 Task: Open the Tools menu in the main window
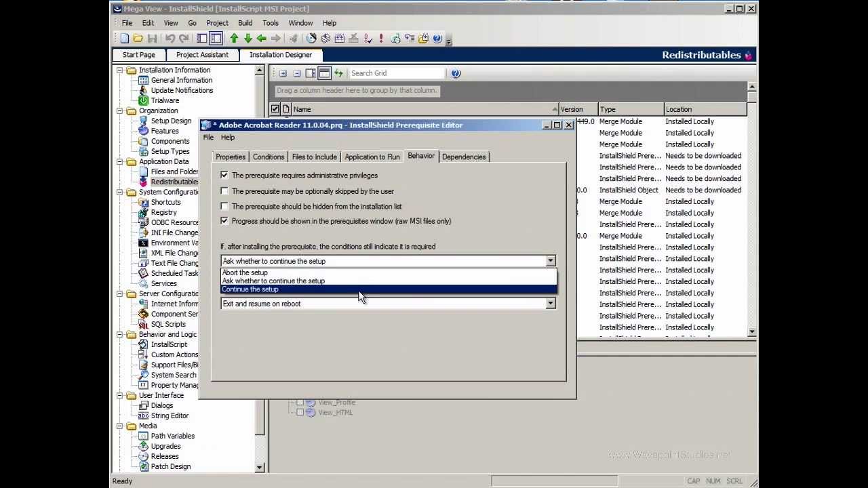(271, 23)
